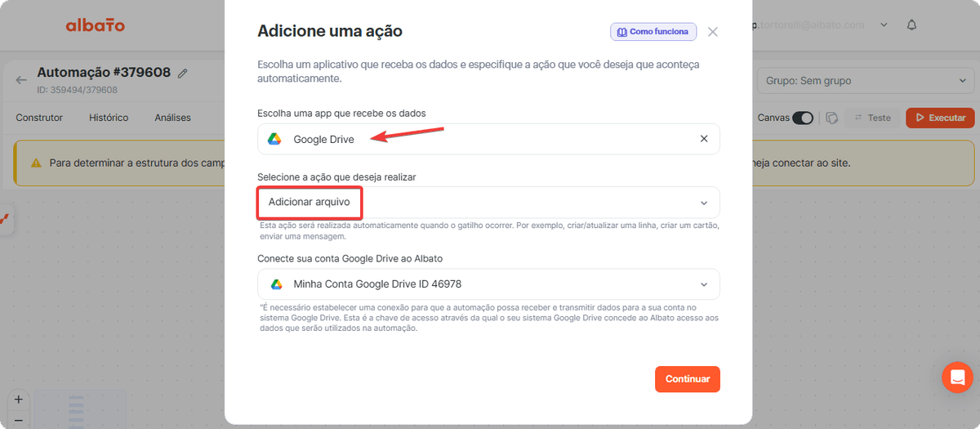Click the Executar button

940,118
